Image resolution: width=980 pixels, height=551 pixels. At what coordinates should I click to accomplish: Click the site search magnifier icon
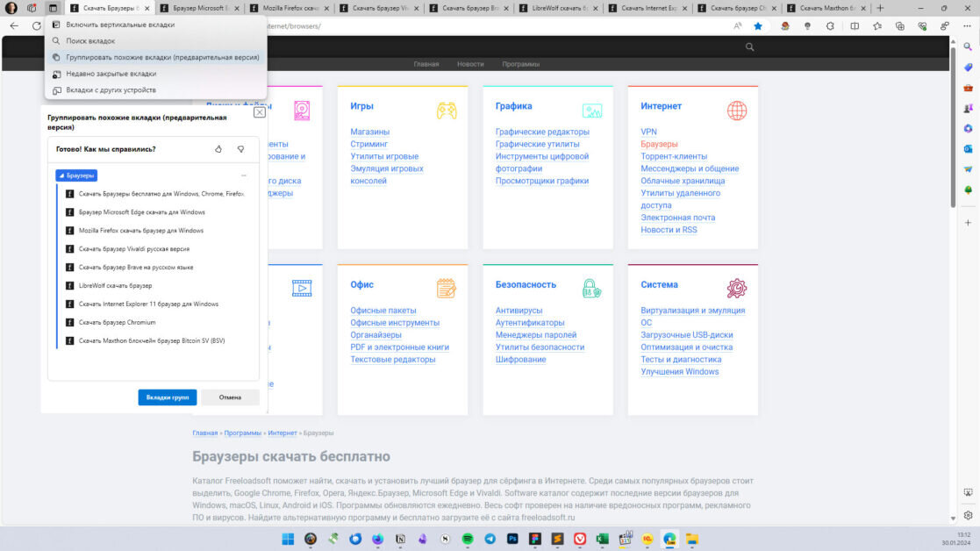pyautogui.click(x=749, y=47)
